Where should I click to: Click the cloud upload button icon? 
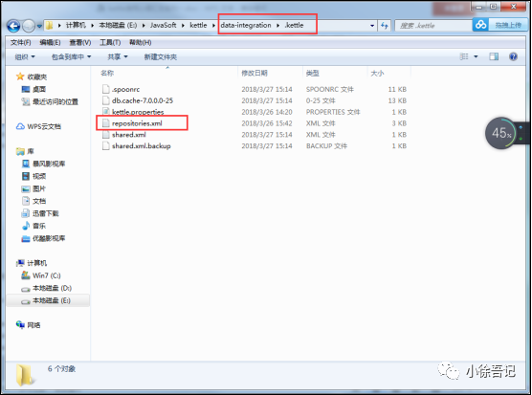click(480, 25)
